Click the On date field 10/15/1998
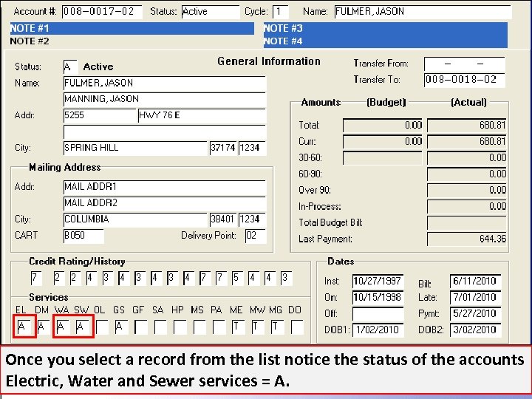The height and width of the screenshot is (399, 532). point(378,298)
